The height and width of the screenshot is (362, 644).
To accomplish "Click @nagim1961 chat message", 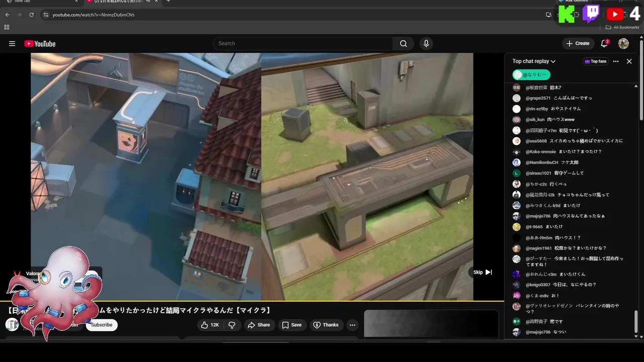I will point(566,248).
